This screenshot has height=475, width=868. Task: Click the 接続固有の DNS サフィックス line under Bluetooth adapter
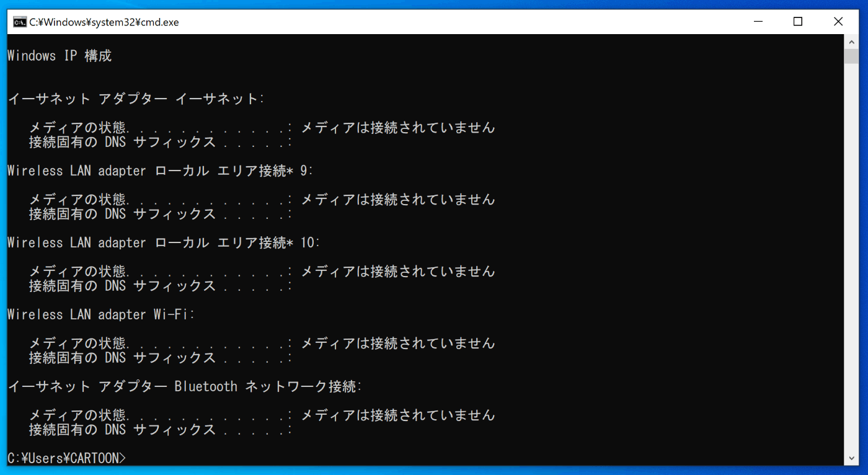pyautogui.click(x=161, y=429)
